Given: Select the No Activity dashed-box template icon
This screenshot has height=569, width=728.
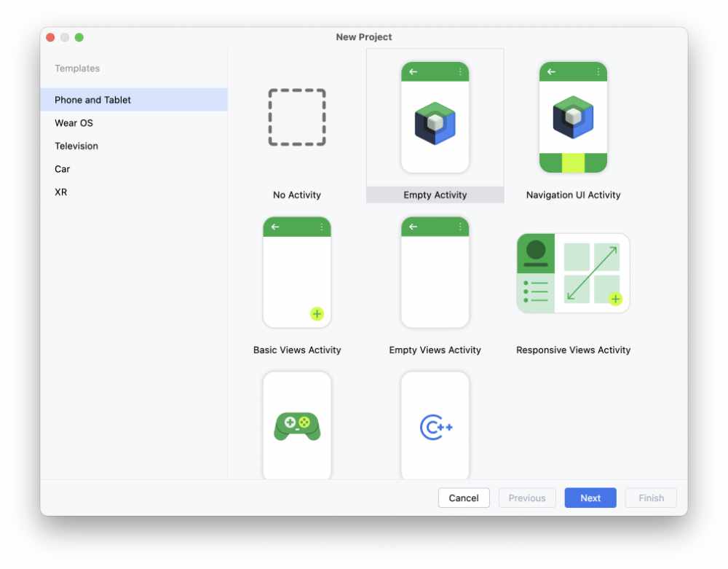Looking at the screenshot, I should point(296,118).
